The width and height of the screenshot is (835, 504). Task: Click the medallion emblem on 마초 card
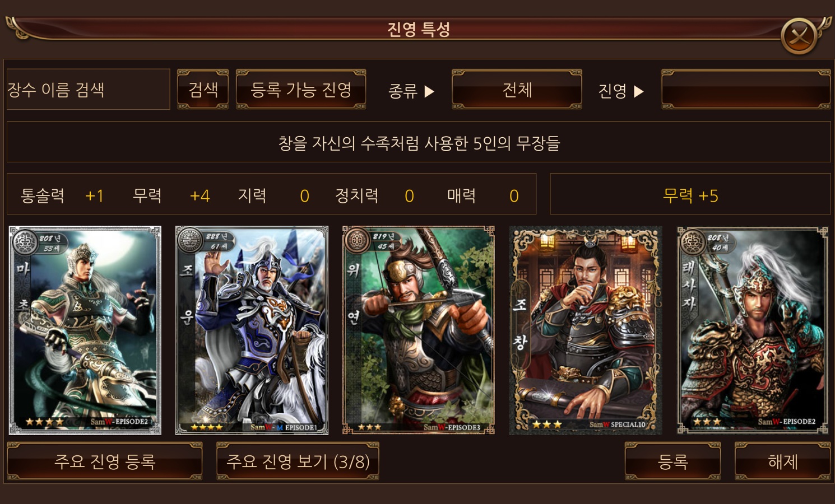(24, 242)
